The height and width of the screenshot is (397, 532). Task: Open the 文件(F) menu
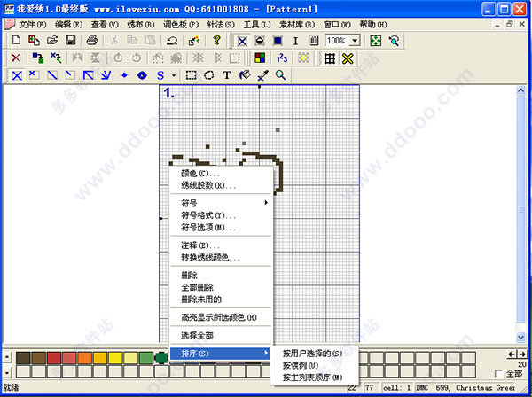tap(33, 25)
